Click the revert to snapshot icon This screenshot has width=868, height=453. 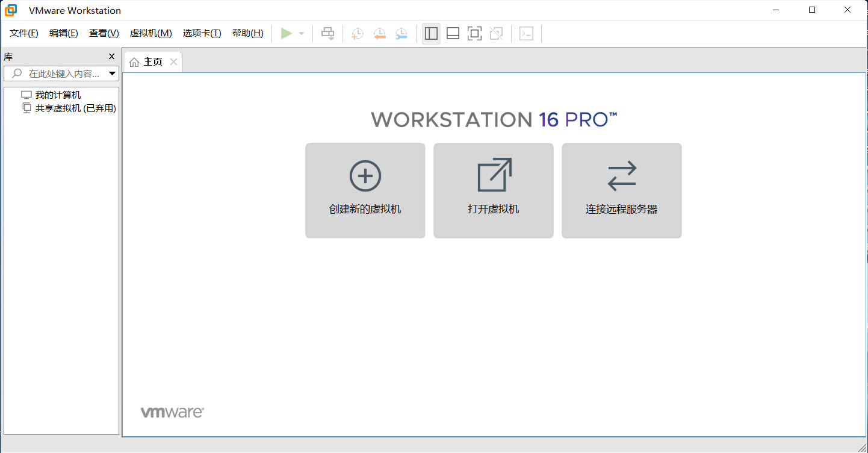coord(379,34)
